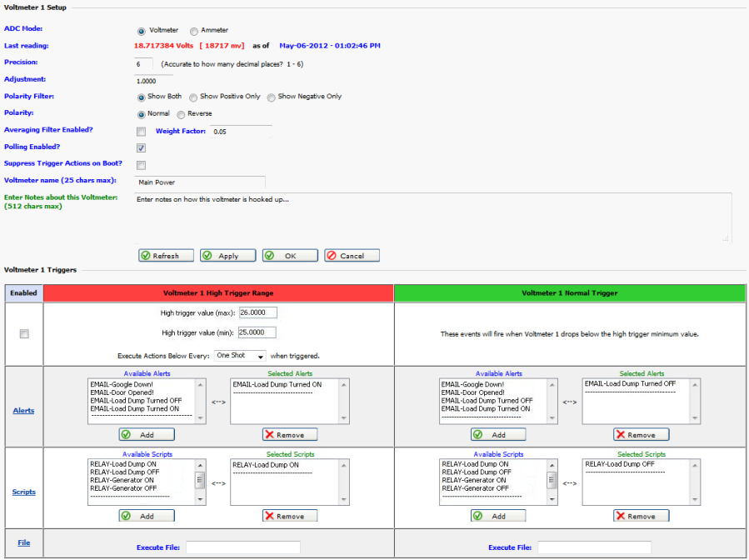The height and width of the screenshot is (560, 749).
Task: Toggle the trigger Enabled checkbox
Action: point(24,333)
